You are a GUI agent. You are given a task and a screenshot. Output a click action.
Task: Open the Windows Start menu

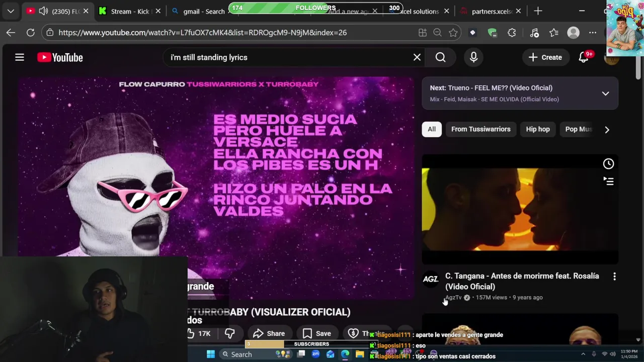pyautogui.click(x=210, y=354)
